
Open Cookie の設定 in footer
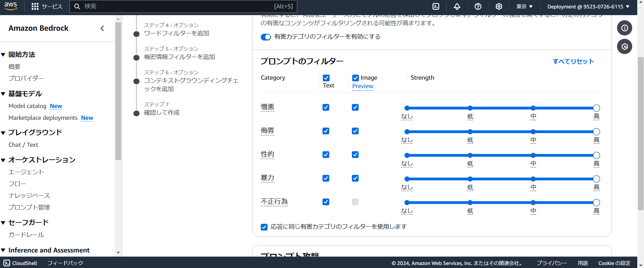(614, 263)
